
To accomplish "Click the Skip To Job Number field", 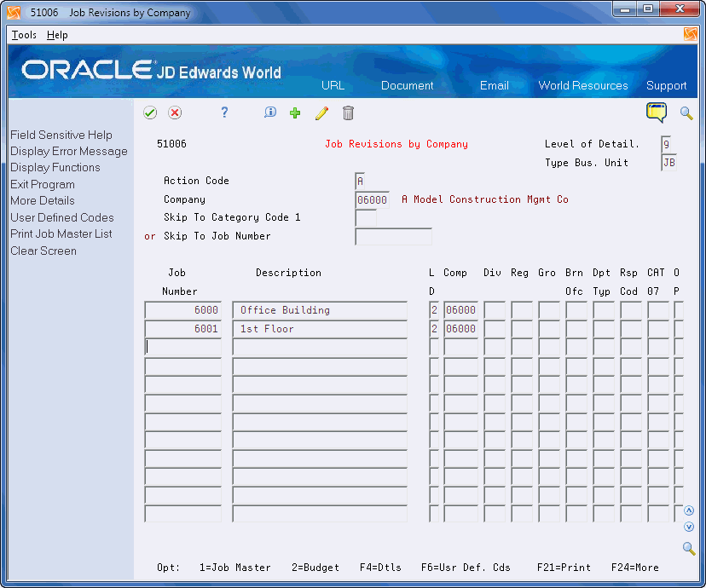I will click(393, 237).
